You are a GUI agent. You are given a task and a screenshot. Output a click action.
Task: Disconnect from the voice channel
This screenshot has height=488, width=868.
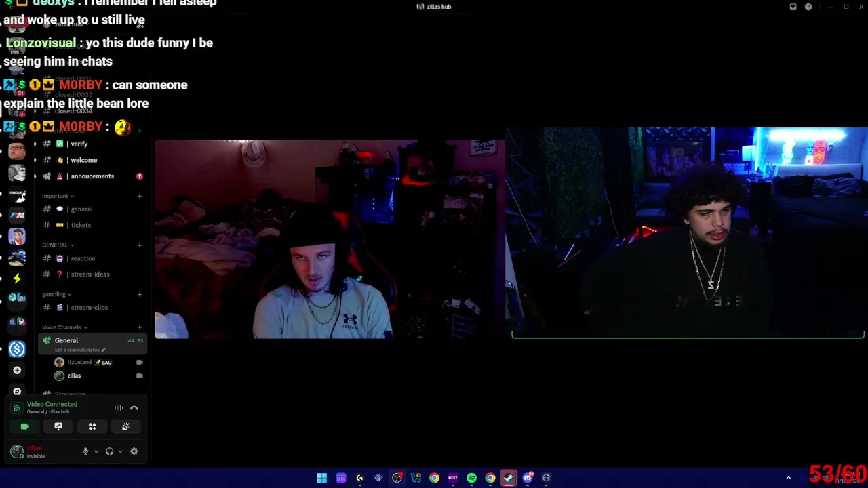(x=134, y=408)
